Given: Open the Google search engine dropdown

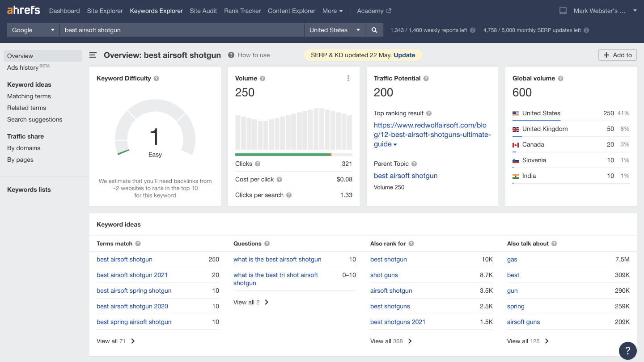Looking at the screenshot, I should 33,30.
